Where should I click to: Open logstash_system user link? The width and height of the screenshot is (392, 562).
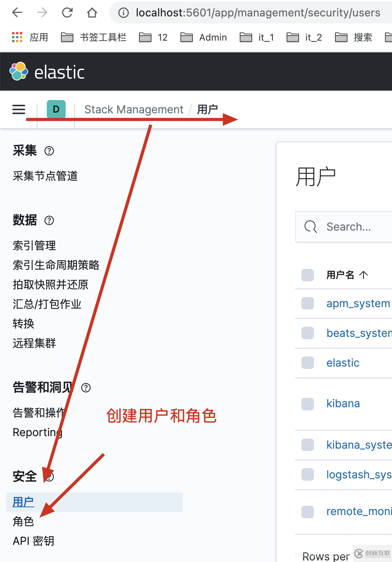tap(359, 474)
